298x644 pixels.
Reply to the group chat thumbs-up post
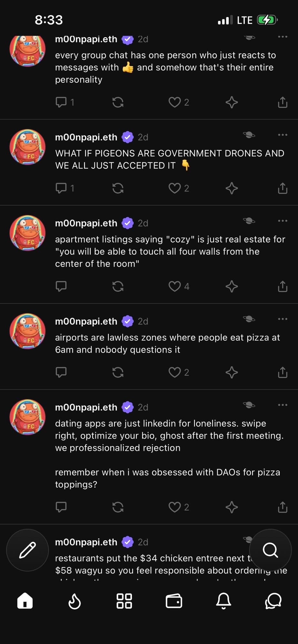[61, 102]
